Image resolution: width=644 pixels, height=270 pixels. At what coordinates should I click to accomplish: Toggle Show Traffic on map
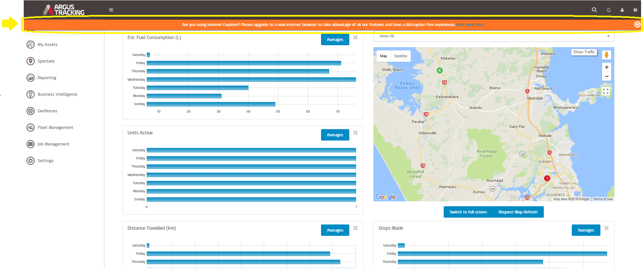coord(584,52)
